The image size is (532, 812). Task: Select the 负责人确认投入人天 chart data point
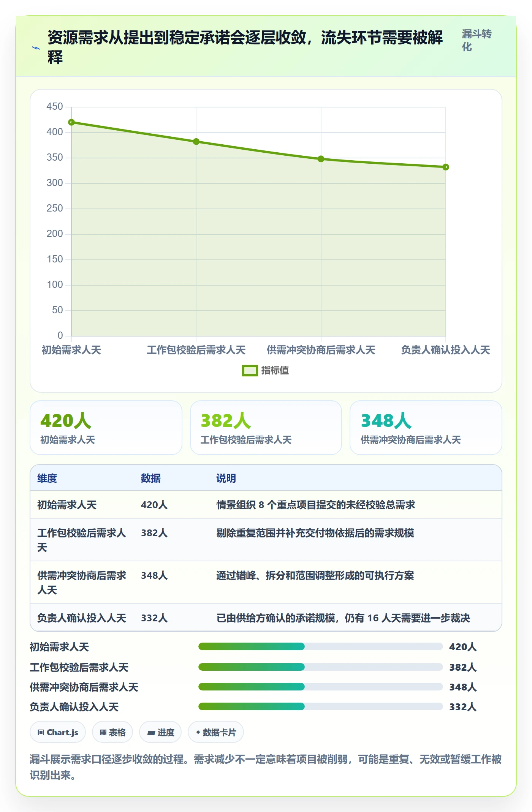[x=446, y=167]
